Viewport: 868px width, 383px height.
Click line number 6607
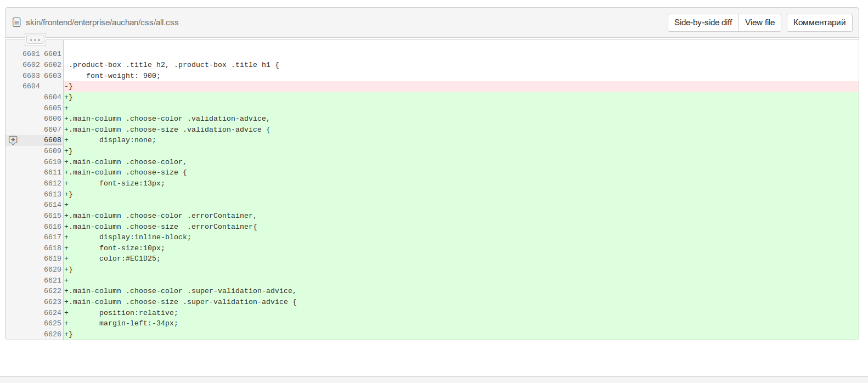(x=53, y=129)
